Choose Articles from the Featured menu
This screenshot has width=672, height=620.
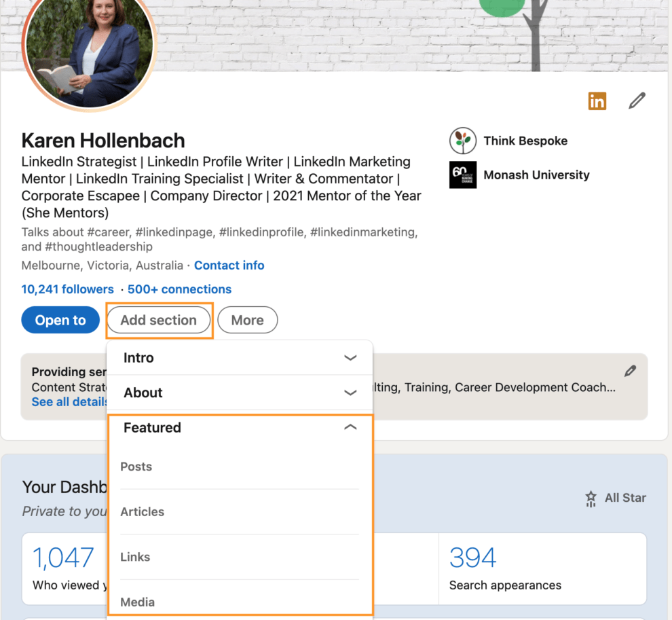143,511
